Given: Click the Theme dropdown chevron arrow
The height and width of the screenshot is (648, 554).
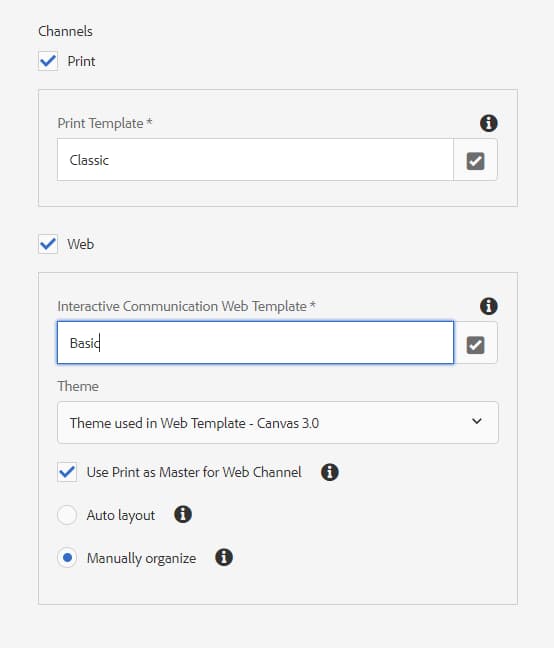Looking at the screenshot, I should tap(477, 422).
